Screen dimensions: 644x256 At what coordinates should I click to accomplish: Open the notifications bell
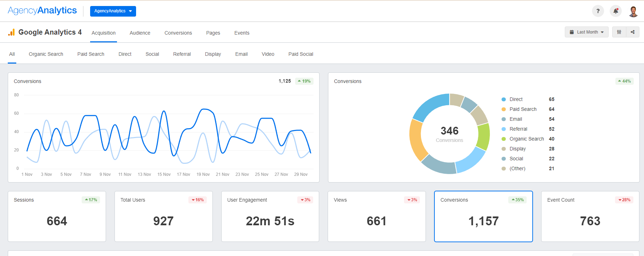615,11
